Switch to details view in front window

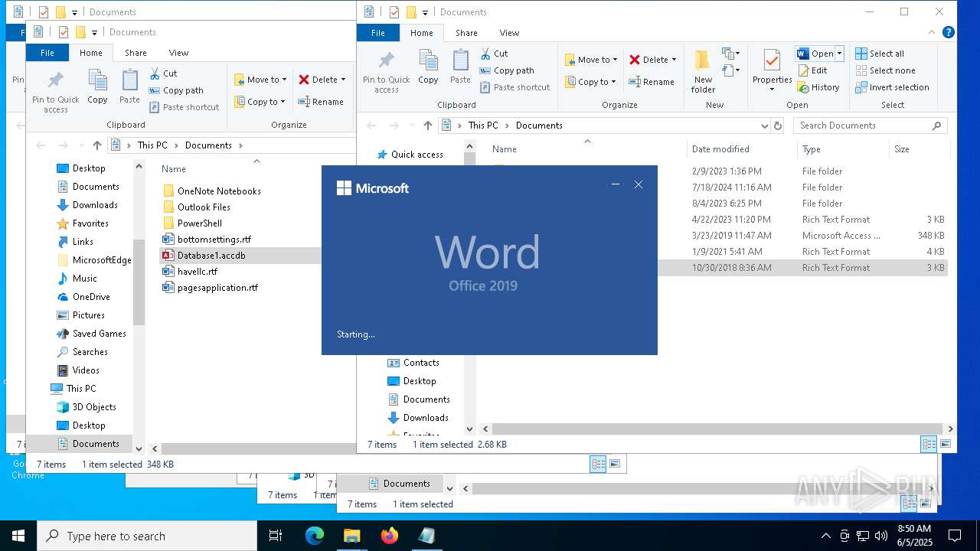point(929,444)
